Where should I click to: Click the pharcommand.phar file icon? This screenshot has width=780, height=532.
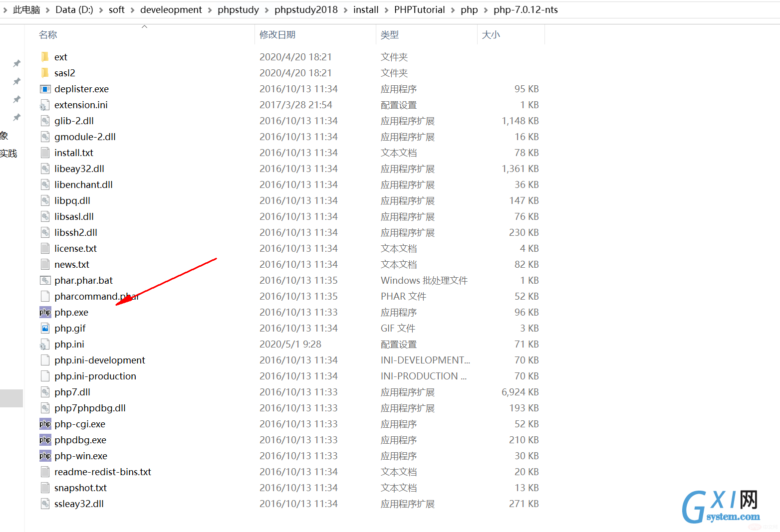click(x=45, y=296)
